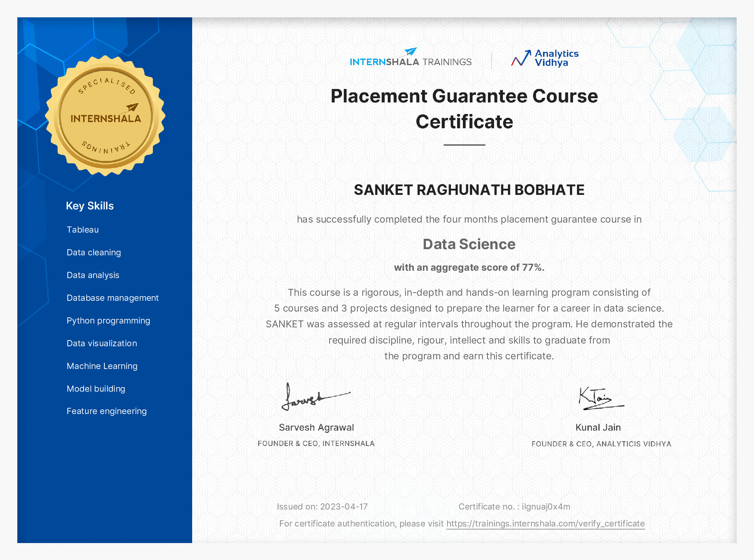Expand the divider under Placement Guarantee Course Certificate
Image resolution: width=754 pixels, height=560 pixels.
(x=464, y=144)
